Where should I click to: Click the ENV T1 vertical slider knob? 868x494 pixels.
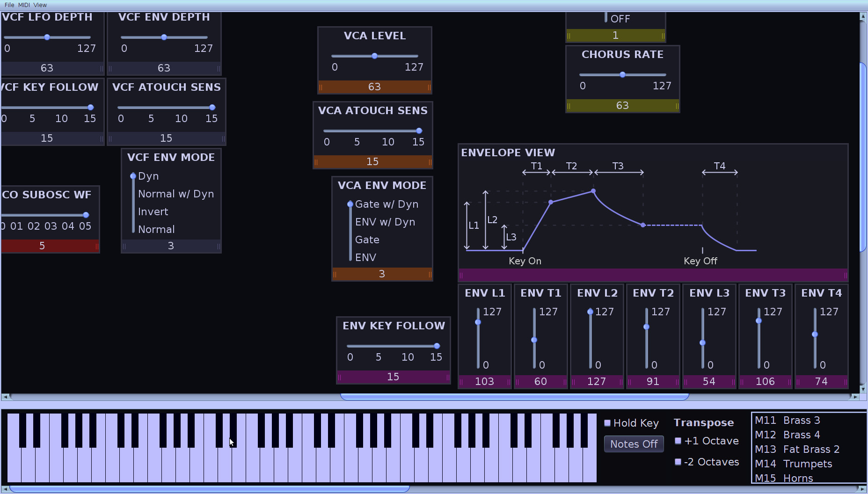coord(534,340)
